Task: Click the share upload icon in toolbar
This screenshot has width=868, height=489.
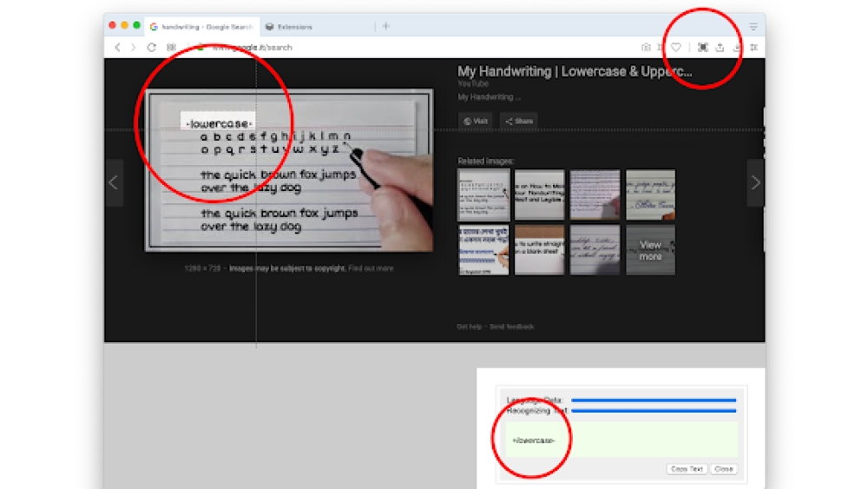Action: (x=720, y=48)
